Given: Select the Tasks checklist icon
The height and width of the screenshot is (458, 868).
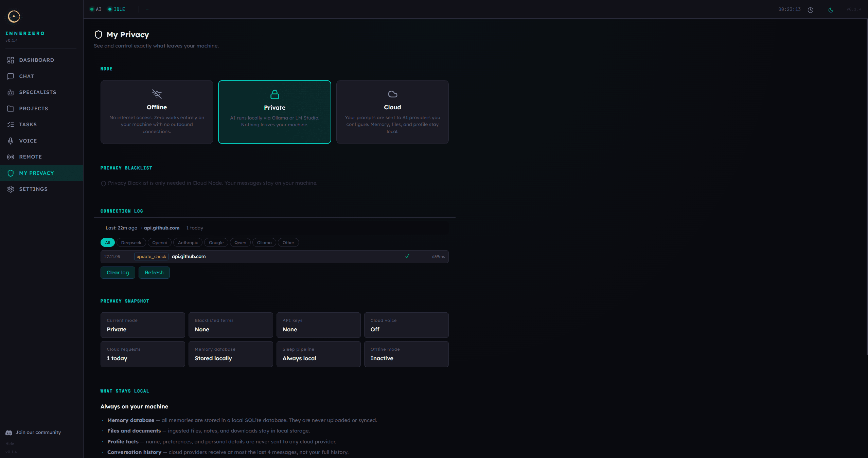Looking at the screenshot, I should coord(11,125).
